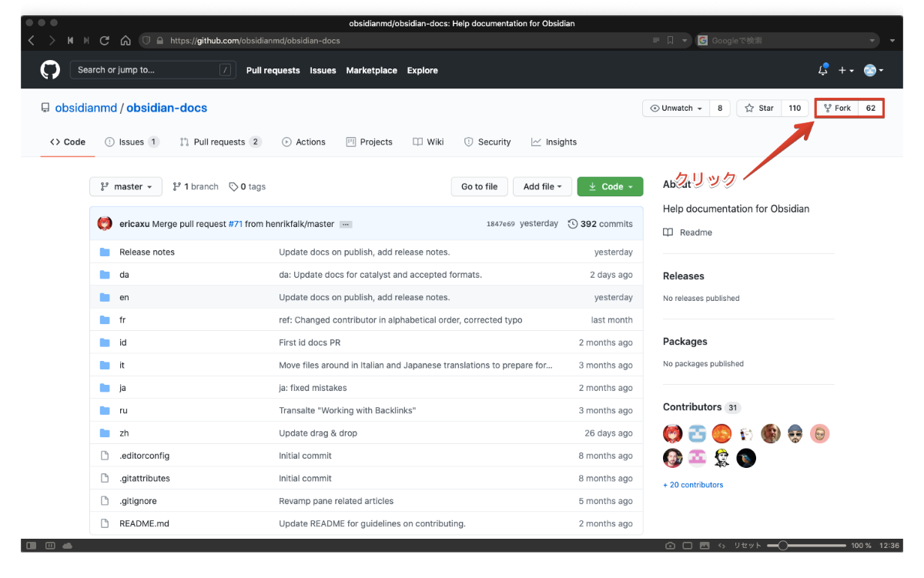
Task: Click the reader view icon in address bar
Action: point(656,41)
